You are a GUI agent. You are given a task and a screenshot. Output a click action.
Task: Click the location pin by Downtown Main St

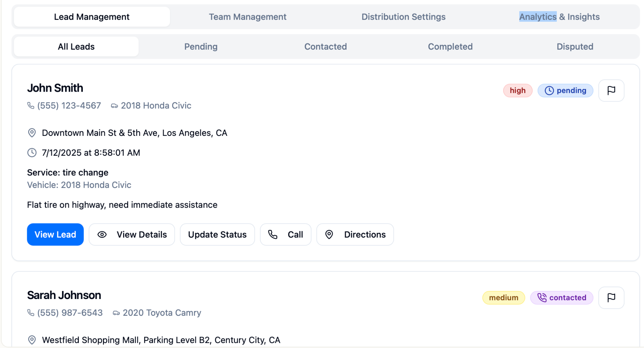tap(32, 133)
